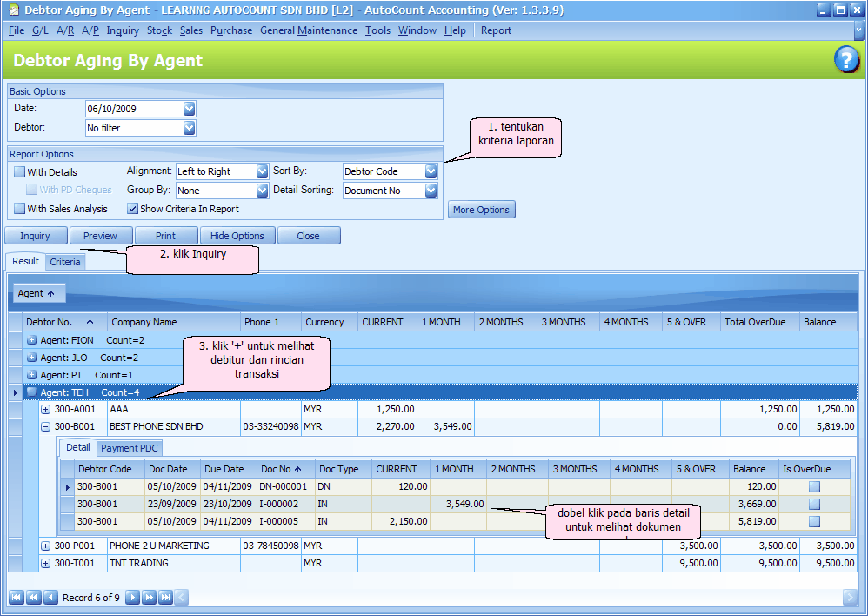
Task: Switch to Payment PDC tab
Action: 129,448
